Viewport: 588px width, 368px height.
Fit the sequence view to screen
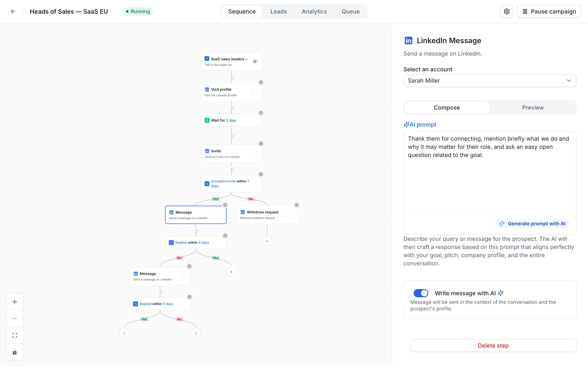tap(15, 335)
